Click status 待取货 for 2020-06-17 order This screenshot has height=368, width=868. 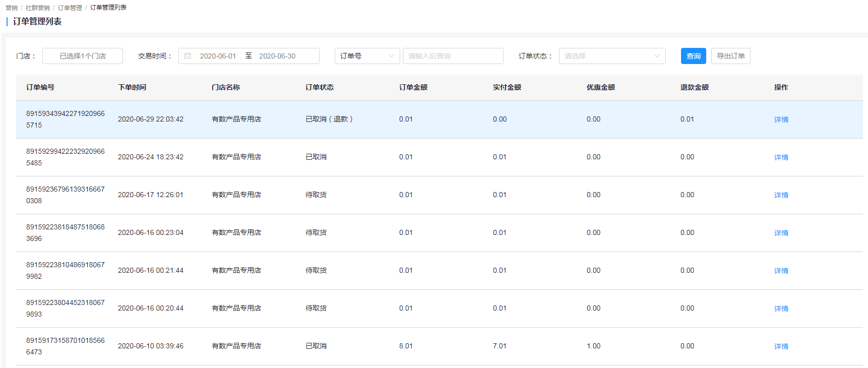coord(316,195)
